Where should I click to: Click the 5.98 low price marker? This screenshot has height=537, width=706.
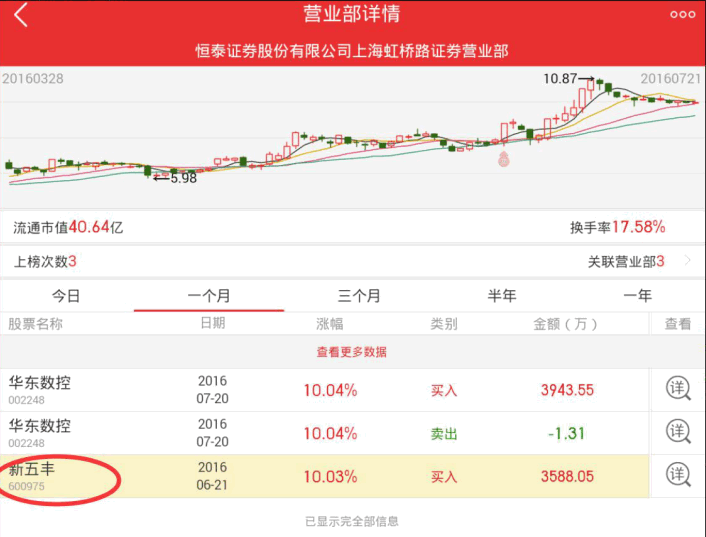182,178
